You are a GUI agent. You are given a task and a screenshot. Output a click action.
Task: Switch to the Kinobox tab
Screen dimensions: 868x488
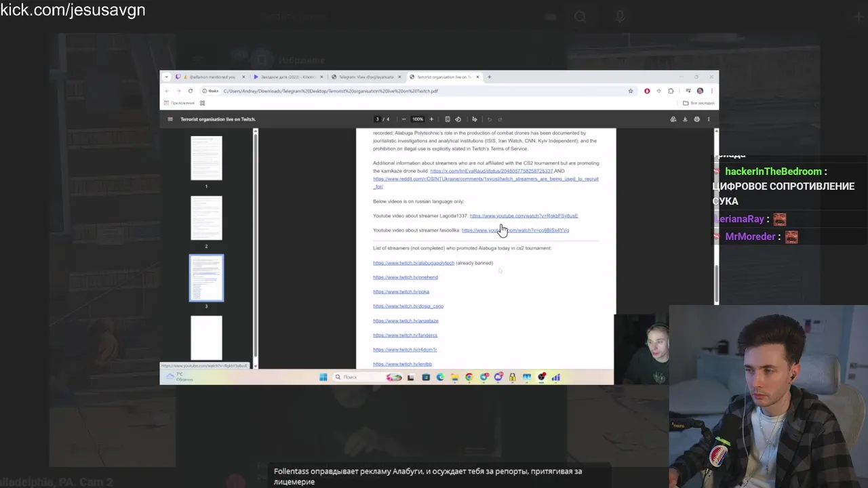[288, 77]
